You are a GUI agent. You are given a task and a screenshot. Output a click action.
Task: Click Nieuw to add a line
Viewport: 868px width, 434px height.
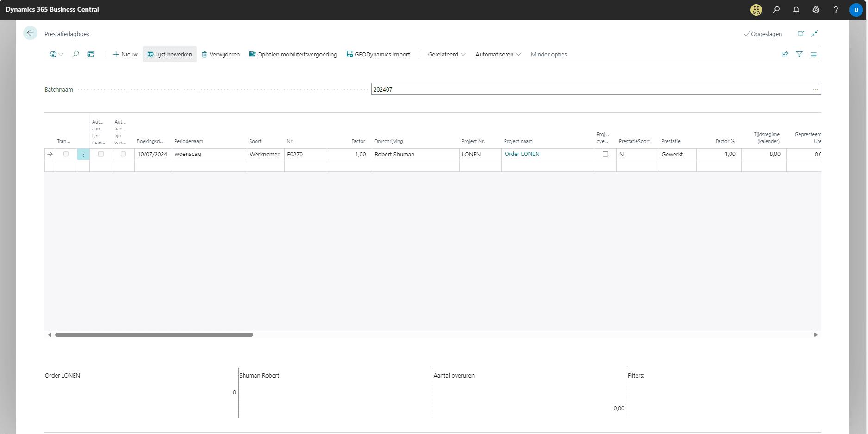pos(125,54)
